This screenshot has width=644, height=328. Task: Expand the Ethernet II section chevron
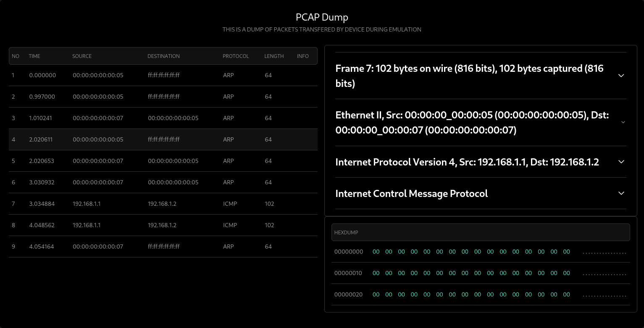click(x=623, y=122)
